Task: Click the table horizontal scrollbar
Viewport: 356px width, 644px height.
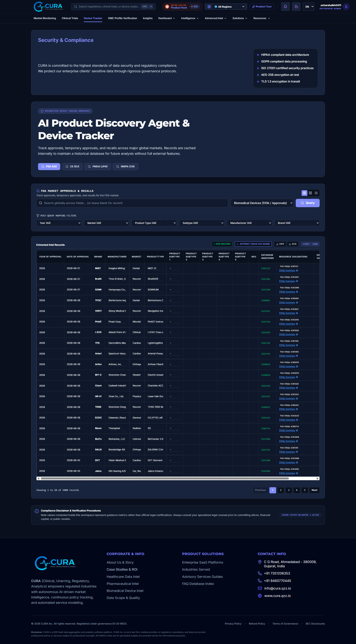Action: 165,479
